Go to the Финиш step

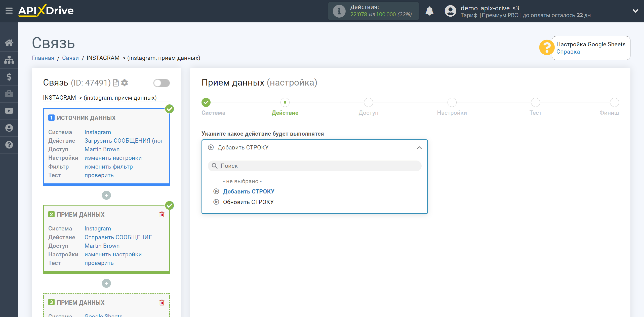coord(615,102)
